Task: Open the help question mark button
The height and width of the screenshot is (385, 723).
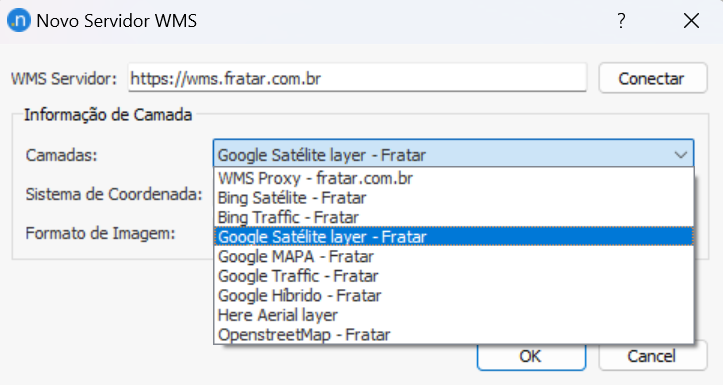Action: (x=621, y=21)
